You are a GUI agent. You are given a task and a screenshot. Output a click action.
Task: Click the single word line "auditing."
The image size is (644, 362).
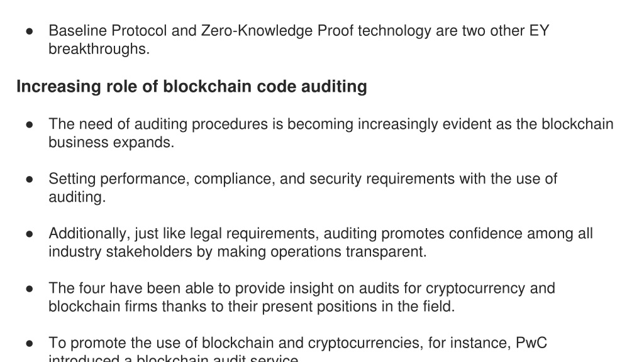pos(77,197)
